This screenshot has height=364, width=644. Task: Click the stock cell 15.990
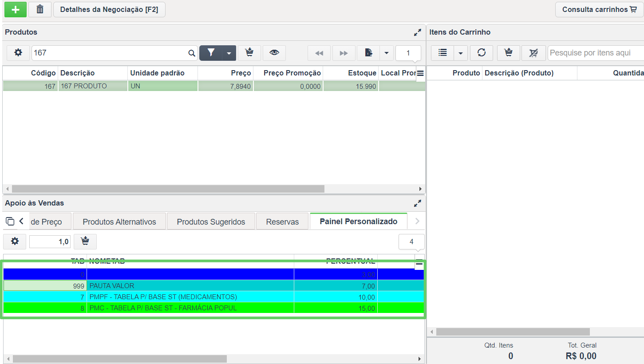point(351,86)
